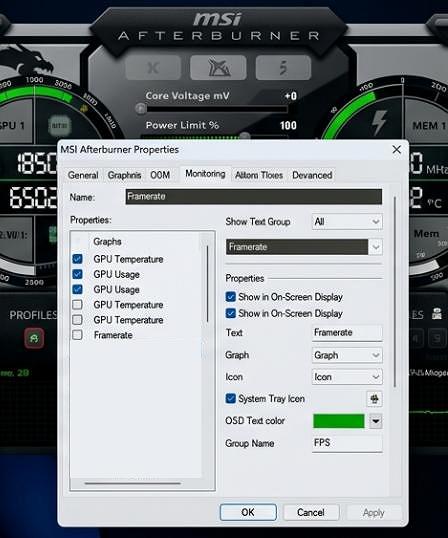
Task: Toggle Show in On-Screen Display checkbox directly below Properties heading
Action: point(231,297)
